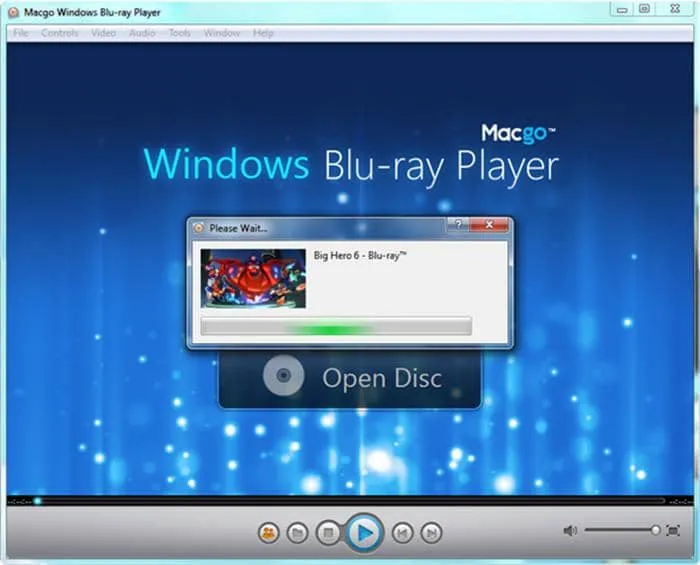The height and width of the screenshot is (565, 700).
Task: Click the orange share icon
Action: coord(268,533)
